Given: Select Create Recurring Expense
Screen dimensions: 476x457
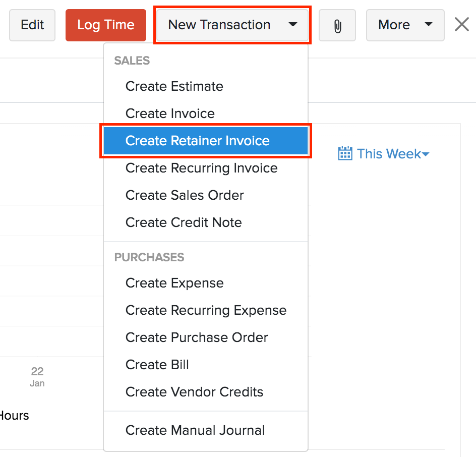Looking at the screenshot, I should (x=206, y=310).
